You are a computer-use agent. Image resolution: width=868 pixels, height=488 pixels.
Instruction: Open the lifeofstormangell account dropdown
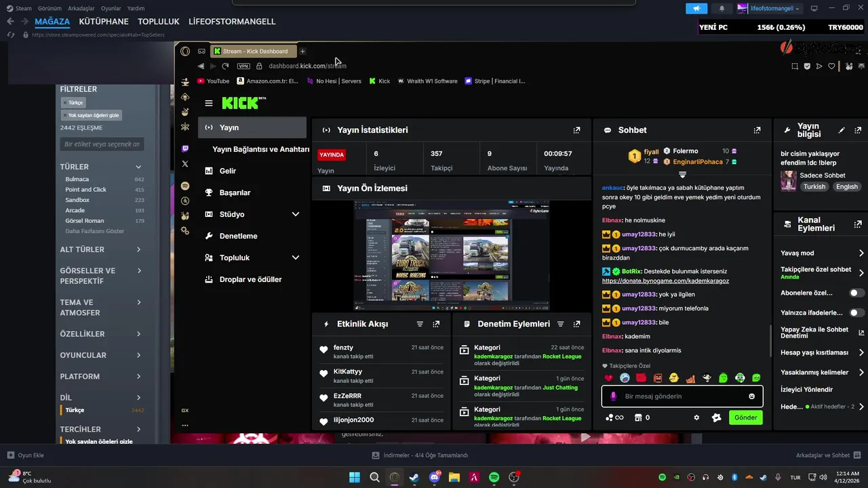[x=770, y=8]
